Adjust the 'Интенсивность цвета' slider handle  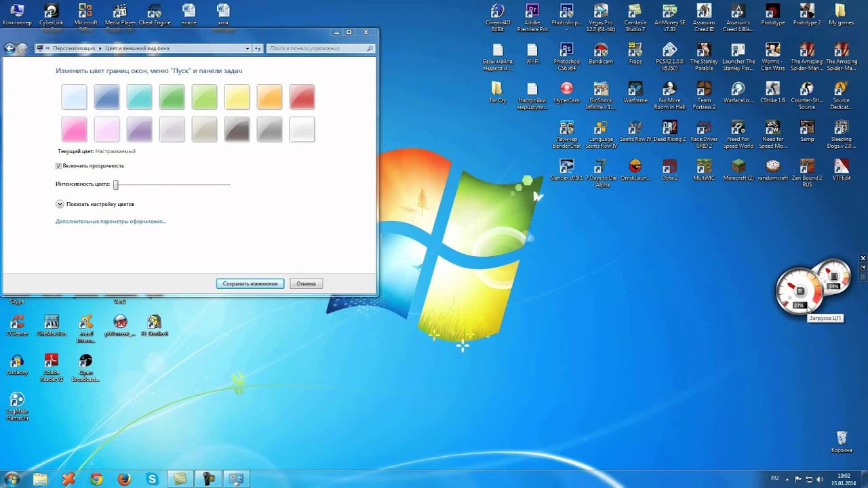(x=116, y=184)
